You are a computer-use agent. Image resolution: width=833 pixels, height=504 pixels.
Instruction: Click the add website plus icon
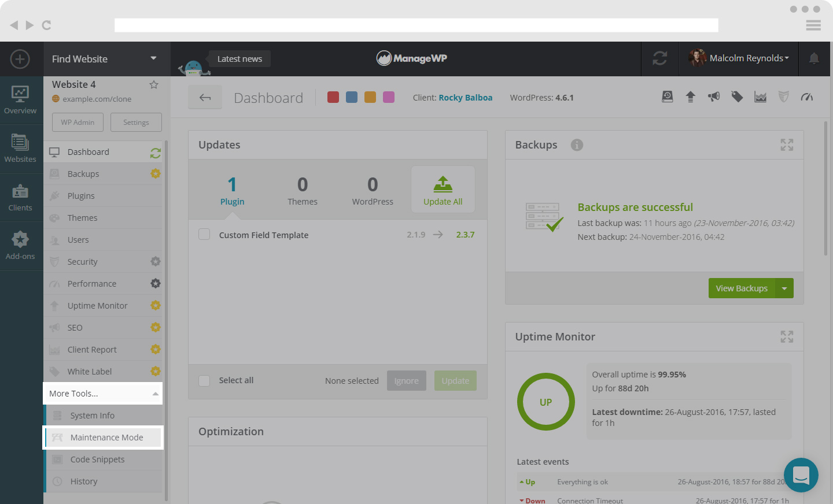click(x=20, y=59)
